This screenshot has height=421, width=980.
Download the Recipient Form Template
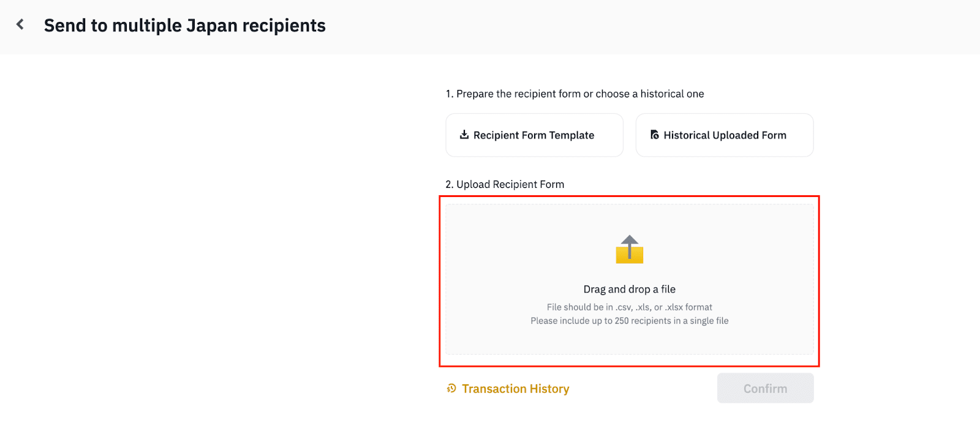[x=534, y=135]
